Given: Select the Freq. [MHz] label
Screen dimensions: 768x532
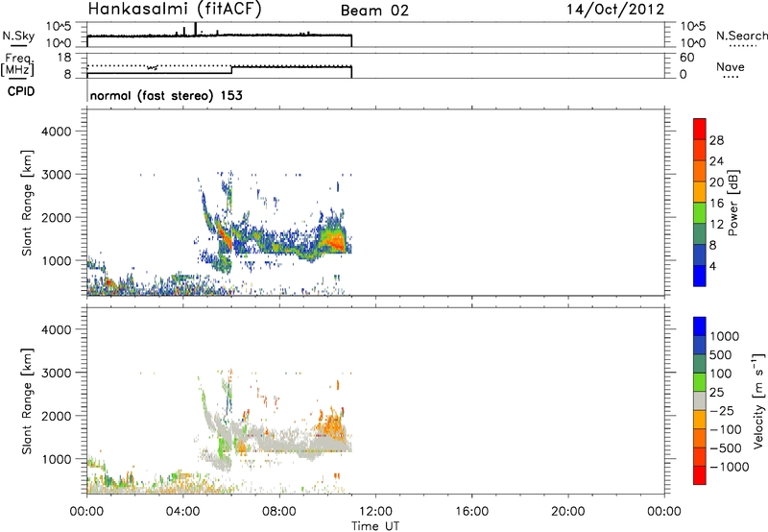Looking at the screenshot, I should [x=17, y=65].
